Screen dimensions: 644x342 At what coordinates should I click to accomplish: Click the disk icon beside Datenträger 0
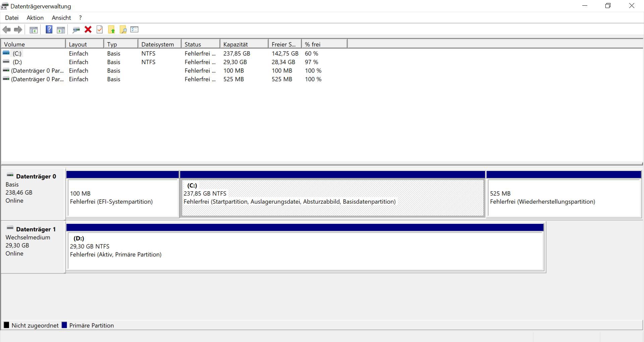pos(10,176)
